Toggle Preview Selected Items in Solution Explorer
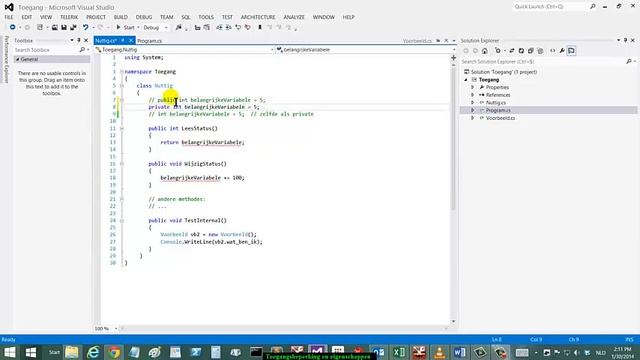Image resolution: width=640 pixels, height=360 pixels. coord(571,51)
